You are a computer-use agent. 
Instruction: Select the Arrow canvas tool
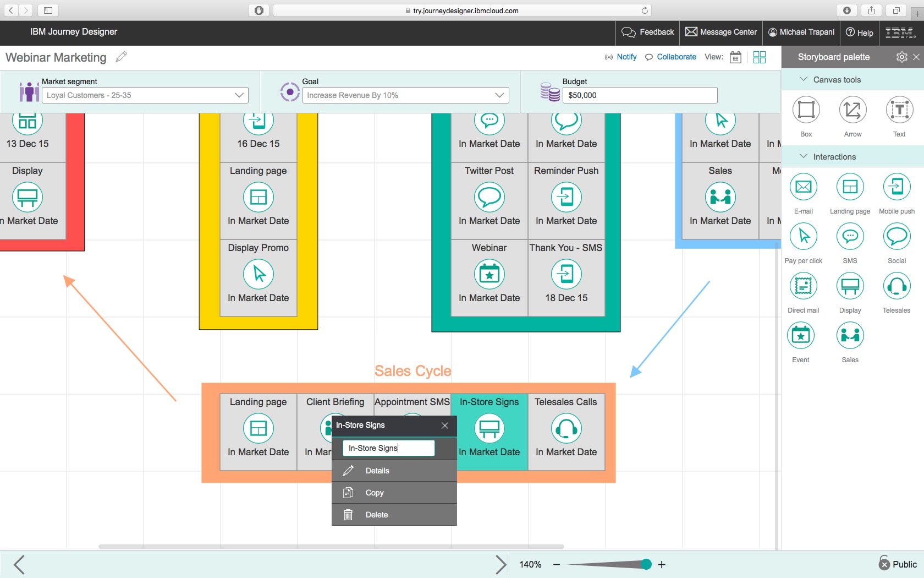click(853, 110)
